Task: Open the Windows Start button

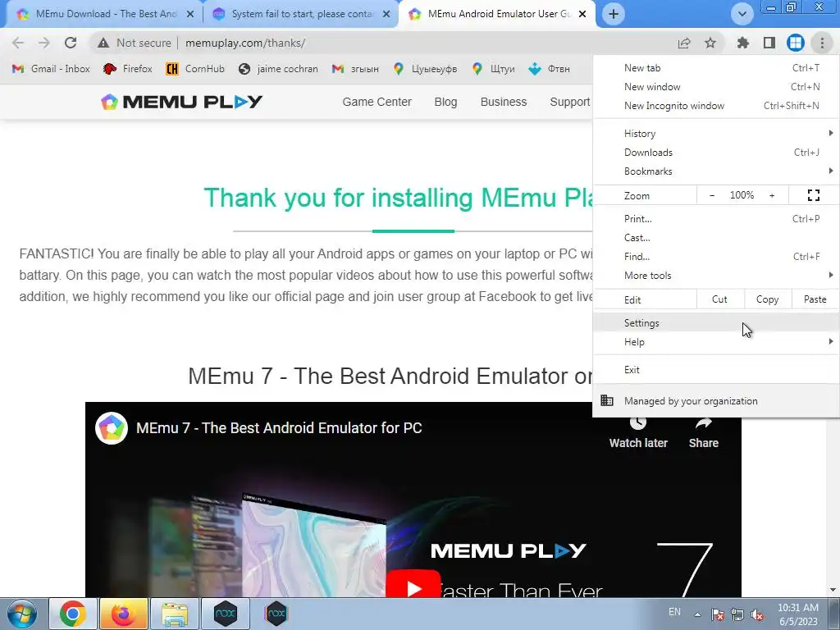Action: tap(22, 614)
